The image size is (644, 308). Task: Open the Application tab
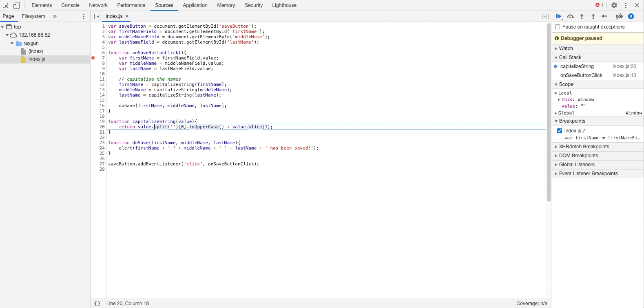[x=195, y=5]
